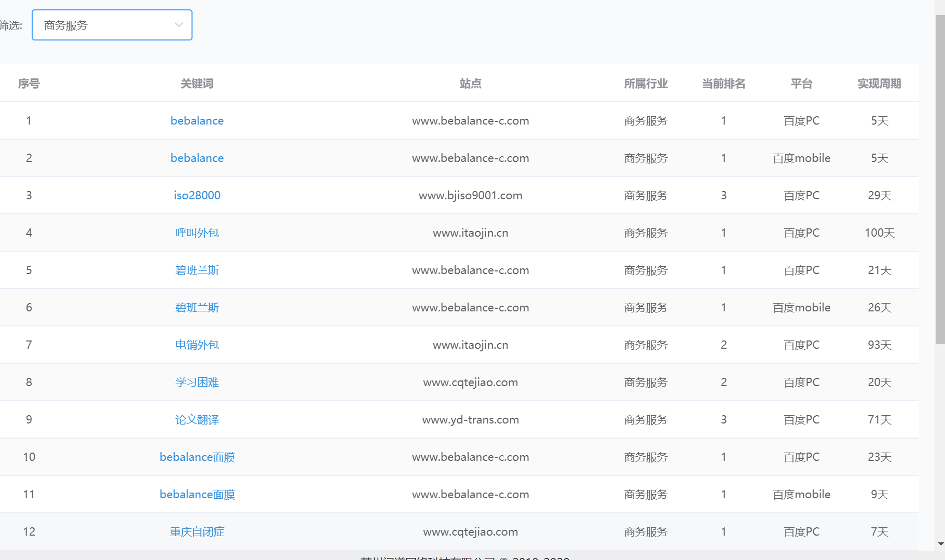Click the 关键词 column header
This screenshot has height=560, width=945.
tap(197, 84)
